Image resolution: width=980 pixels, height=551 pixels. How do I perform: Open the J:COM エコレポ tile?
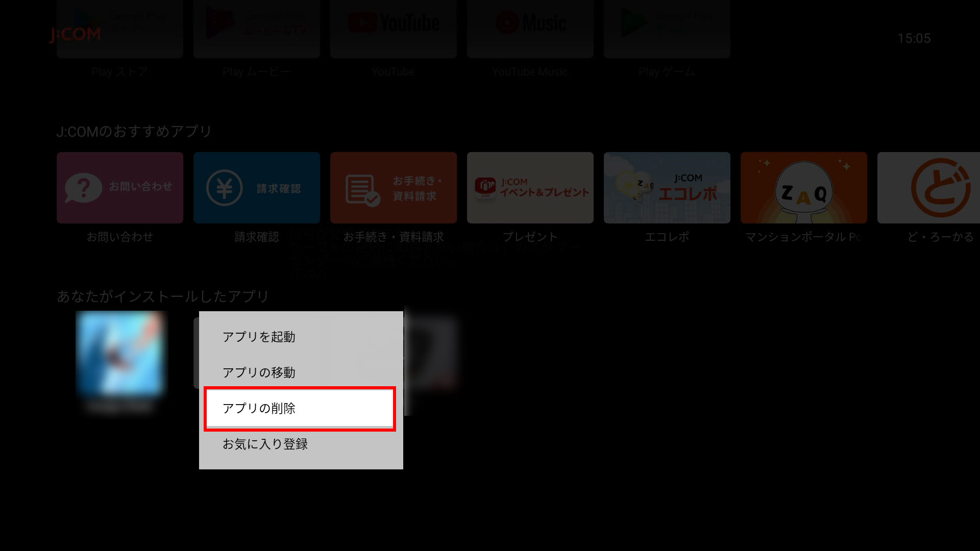(x=667, y=188)
